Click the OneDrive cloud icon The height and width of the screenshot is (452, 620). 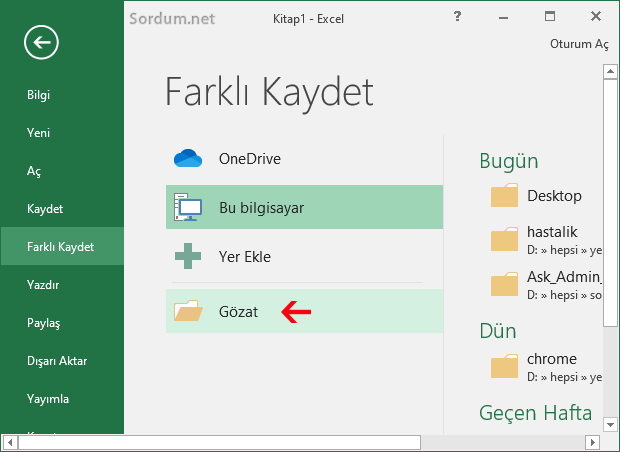(188, 158)
